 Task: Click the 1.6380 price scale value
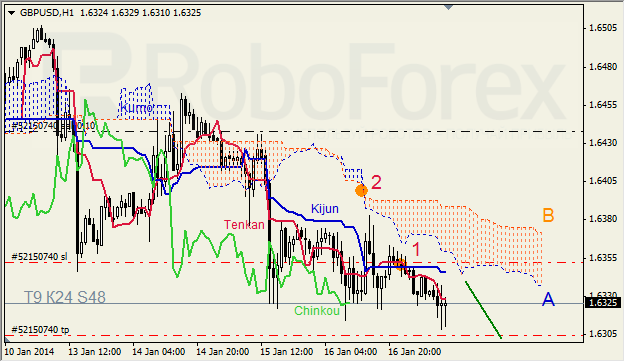[x=603, y=219]
